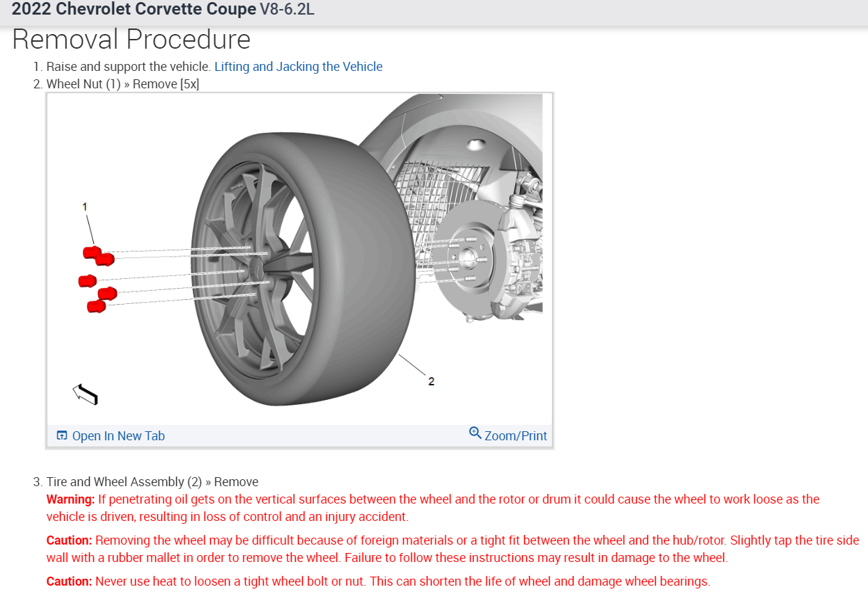The width and height of the screenshot is (868, 594).
Task: Click the Removal Procedure heading
Action: (x=132, y=40)
